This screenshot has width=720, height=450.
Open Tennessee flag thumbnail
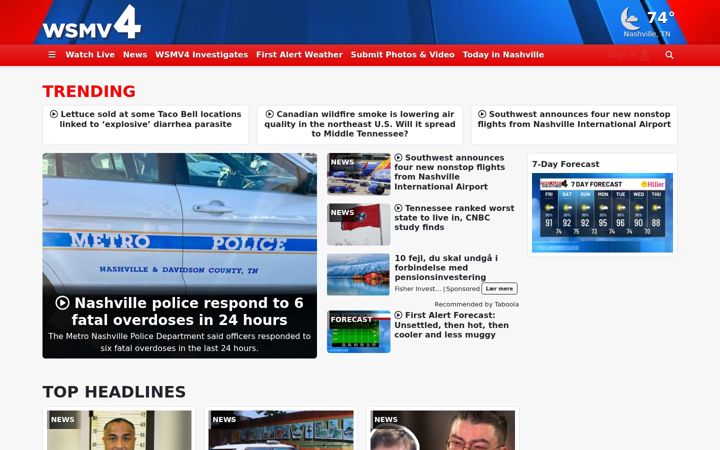pos(359,225)
